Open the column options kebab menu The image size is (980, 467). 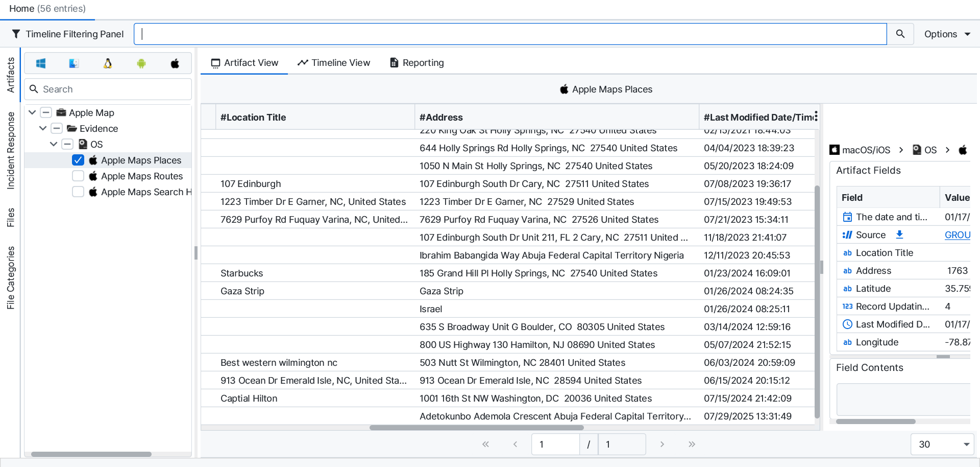click(x=816, y=116)
